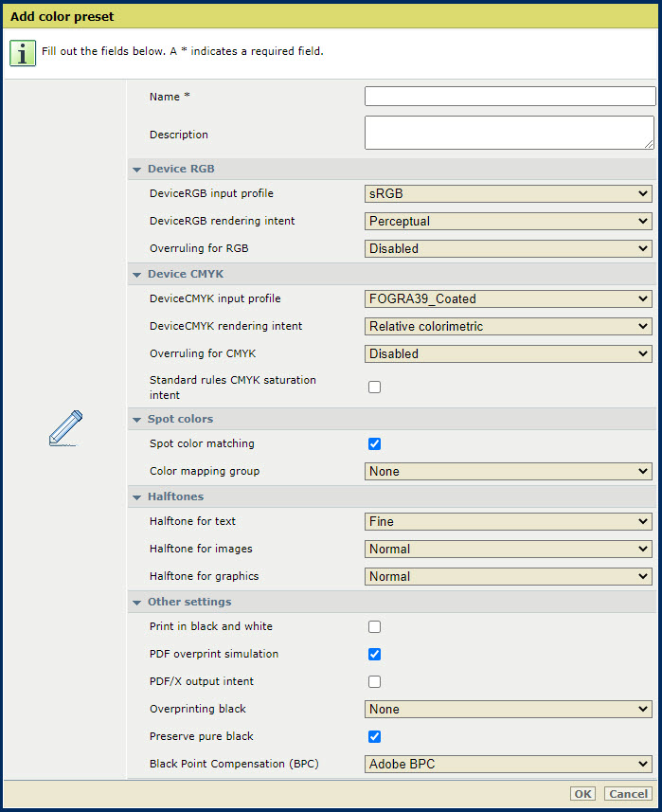Open Black Point Compensation dropdown
The height and width of the screenshot is (812, 662).
point(509,764)
